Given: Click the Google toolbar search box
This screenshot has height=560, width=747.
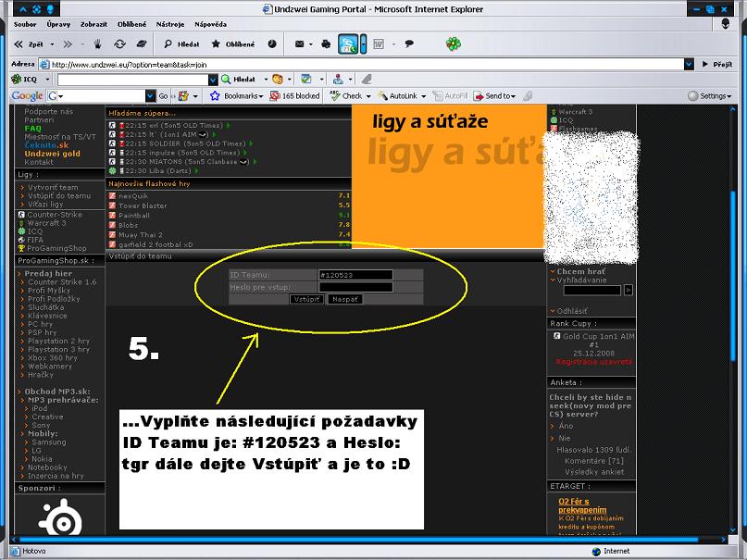Looking at the screenshot, I should [95, 96].
